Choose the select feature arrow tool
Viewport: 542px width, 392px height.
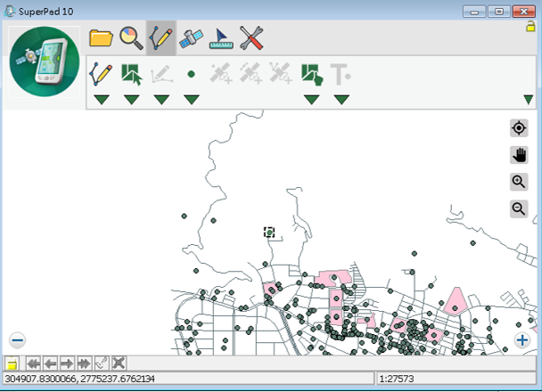tap(132, 74)
